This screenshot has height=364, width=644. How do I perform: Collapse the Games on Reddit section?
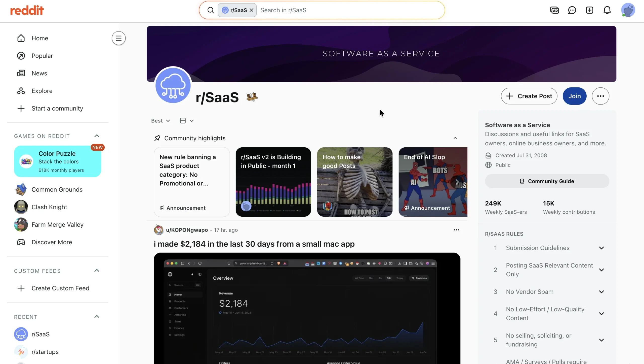(97, 136)
